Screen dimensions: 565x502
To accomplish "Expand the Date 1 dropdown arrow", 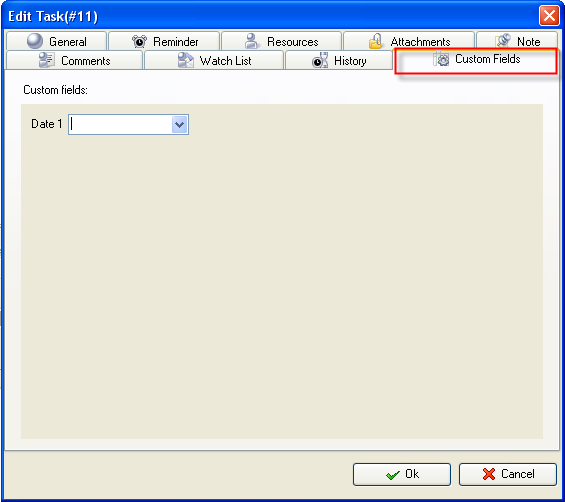I will coord(179,125).
